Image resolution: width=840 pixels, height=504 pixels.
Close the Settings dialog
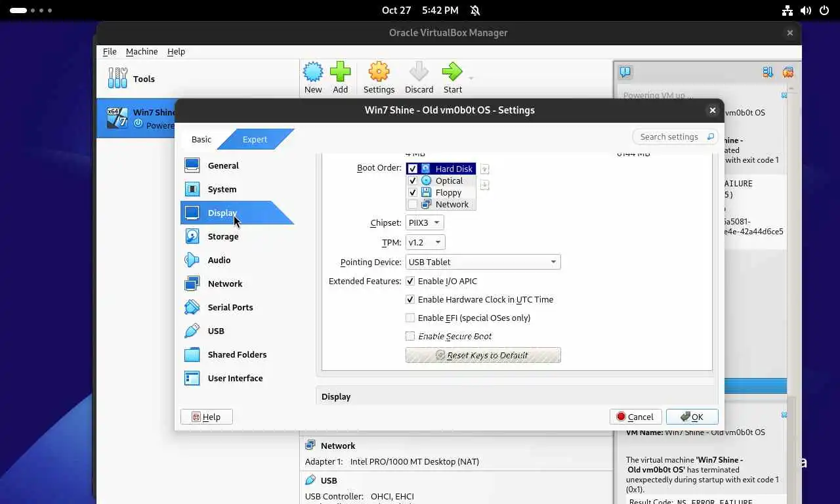pyautogui.click(x=712, y=110)
